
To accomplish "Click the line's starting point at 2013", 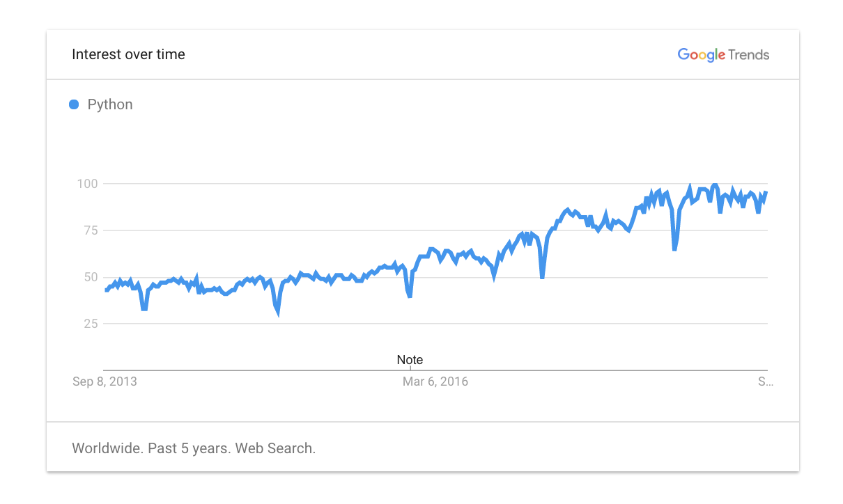I will [106, 290].
